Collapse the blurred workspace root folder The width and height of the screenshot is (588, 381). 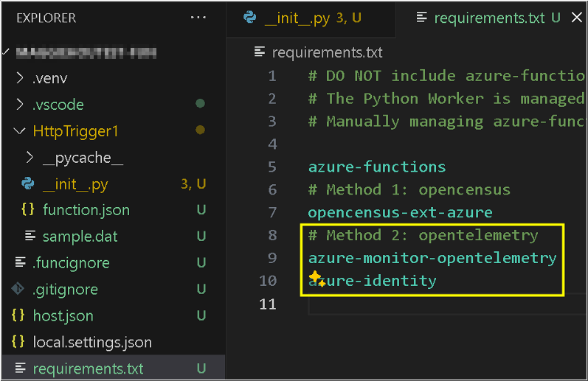tap(5, 52)
